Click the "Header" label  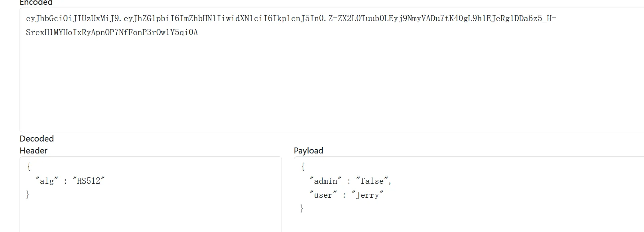(x=33, y=151)
